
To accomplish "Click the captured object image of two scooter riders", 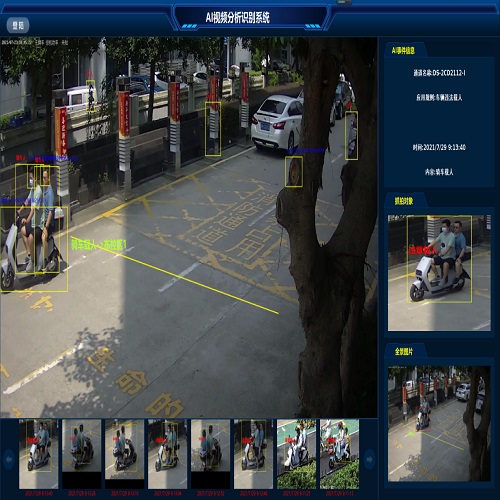I will coord(439,273).
